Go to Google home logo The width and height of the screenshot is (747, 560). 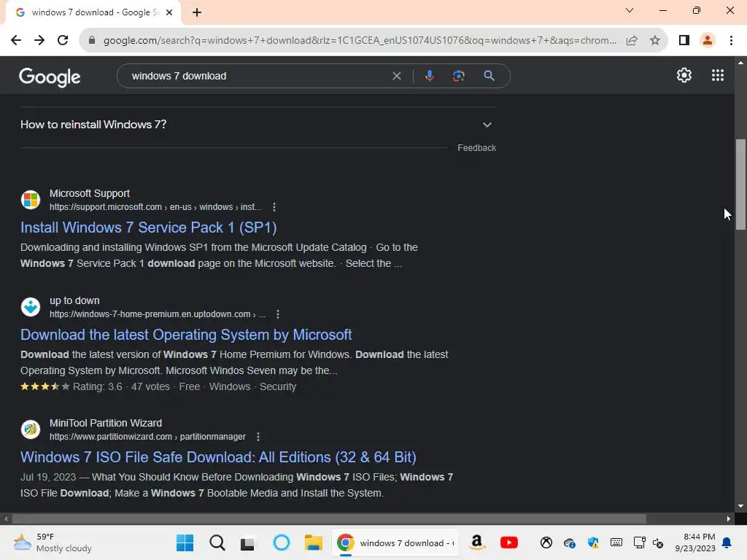[50, 76]
